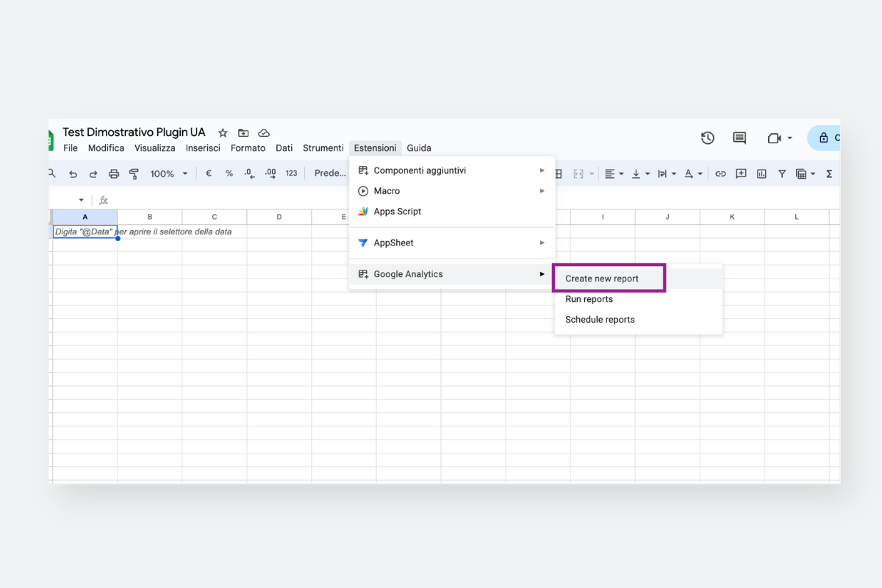Click the document title text

click(134, 132)
